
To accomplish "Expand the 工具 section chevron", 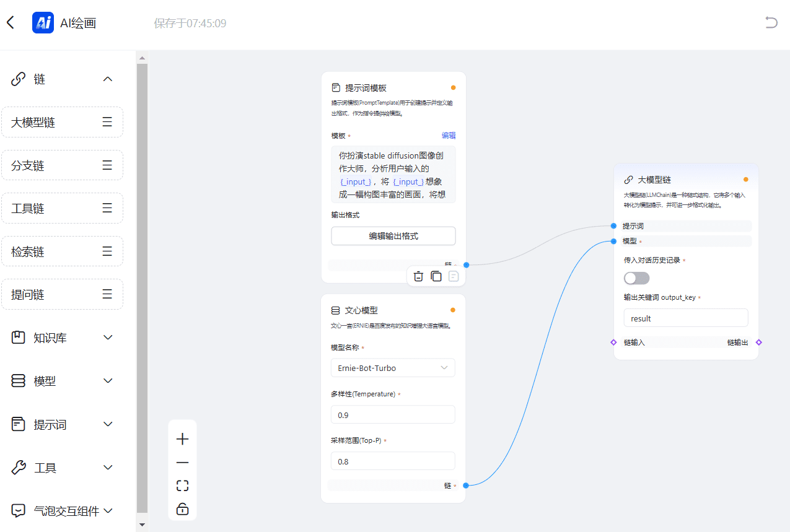I will [x=108, y=468].
